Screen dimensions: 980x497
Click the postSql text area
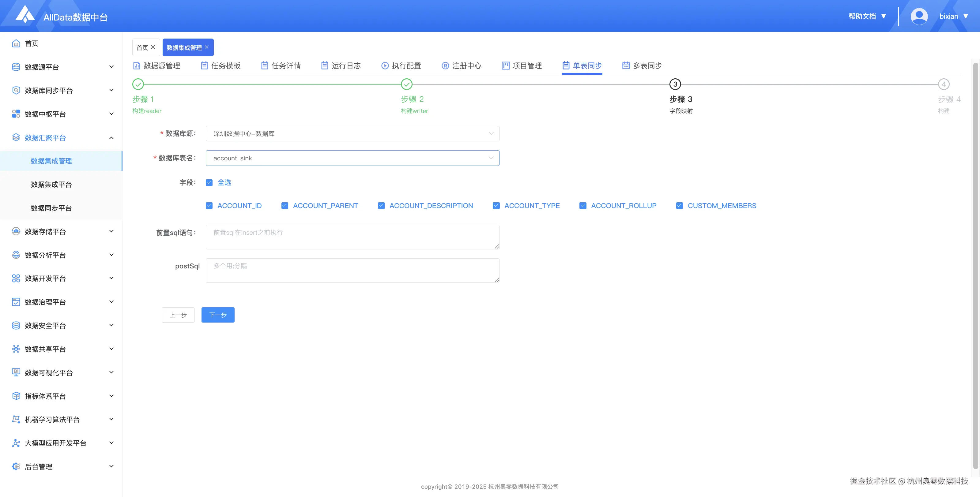point(353,270)
